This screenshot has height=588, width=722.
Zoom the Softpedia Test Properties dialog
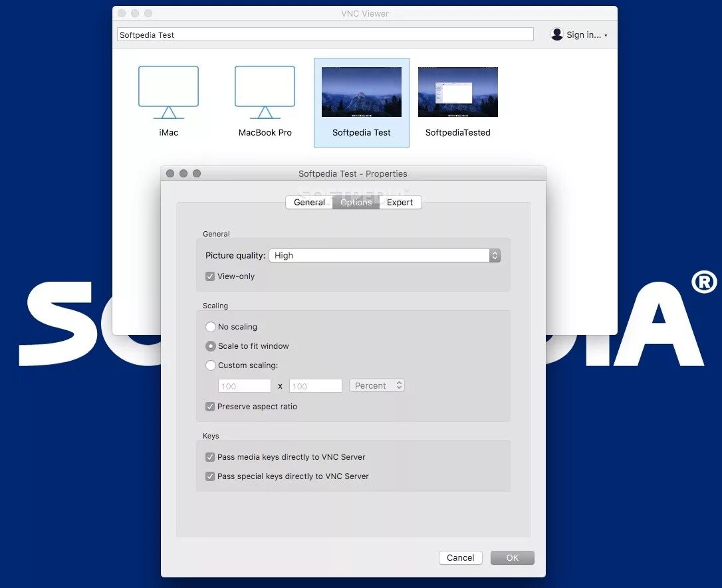pos(197,173)
